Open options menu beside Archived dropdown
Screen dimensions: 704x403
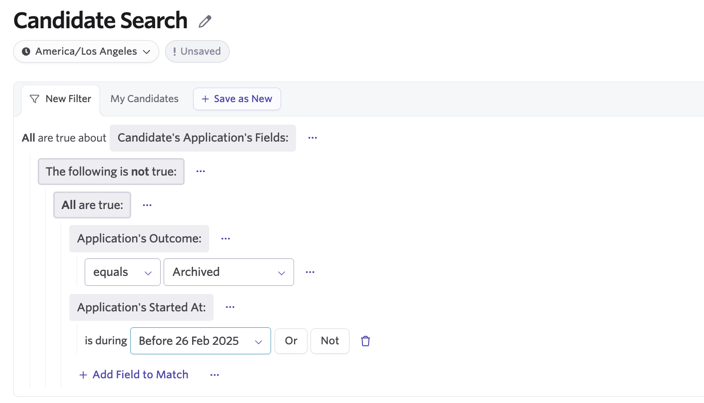tap(310, 272)
